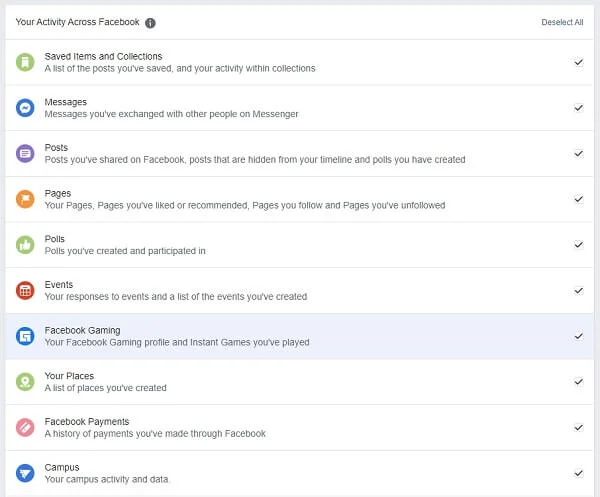Screen dimensions: 600x497
Task: Open info icon next to Your Activity Across Facebook
Action: 150,22
